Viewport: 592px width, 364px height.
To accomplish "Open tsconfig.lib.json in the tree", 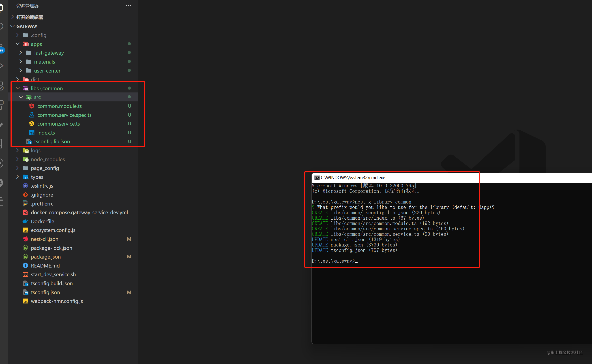I will (52, 141).
